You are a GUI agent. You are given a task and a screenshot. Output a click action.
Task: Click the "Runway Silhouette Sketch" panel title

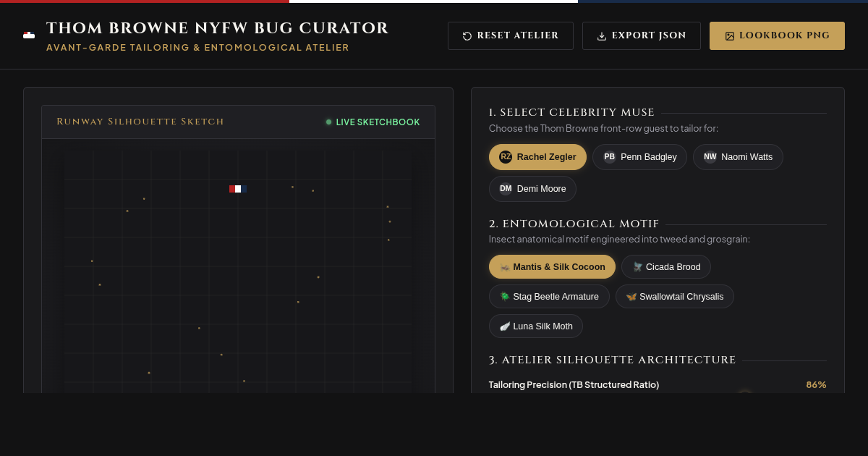click(x=140, y=122)
